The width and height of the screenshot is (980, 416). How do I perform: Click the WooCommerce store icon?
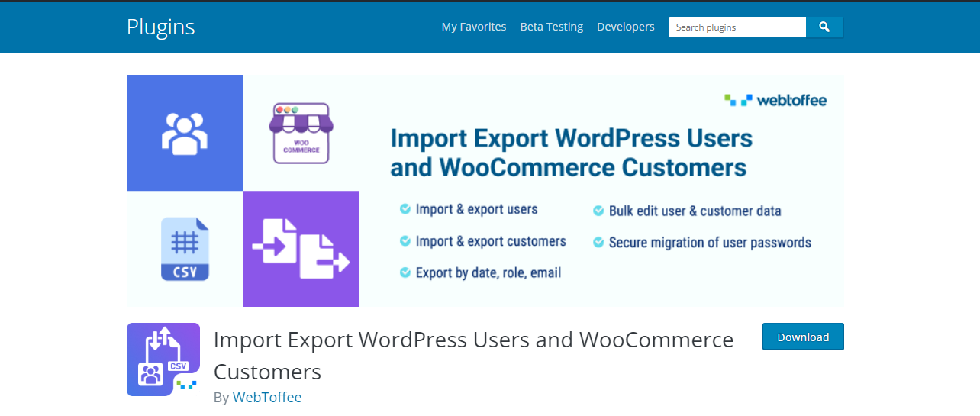click(301, 133)
